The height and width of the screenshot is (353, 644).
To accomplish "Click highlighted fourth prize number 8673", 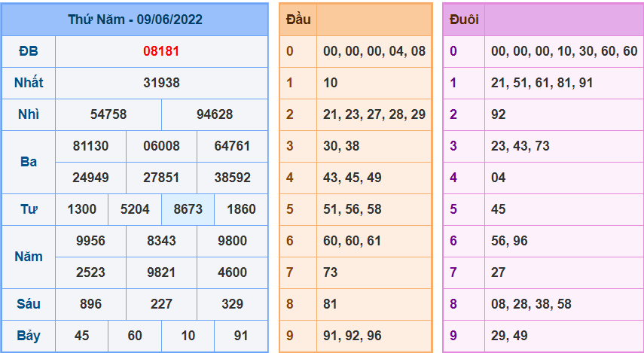I will (188, 209).
